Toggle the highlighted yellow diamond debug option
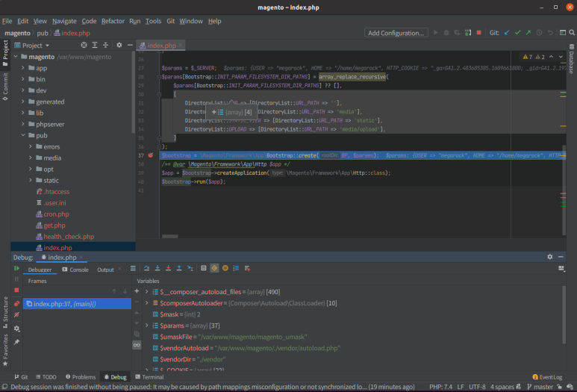The image size is (577, 392). 214,268
